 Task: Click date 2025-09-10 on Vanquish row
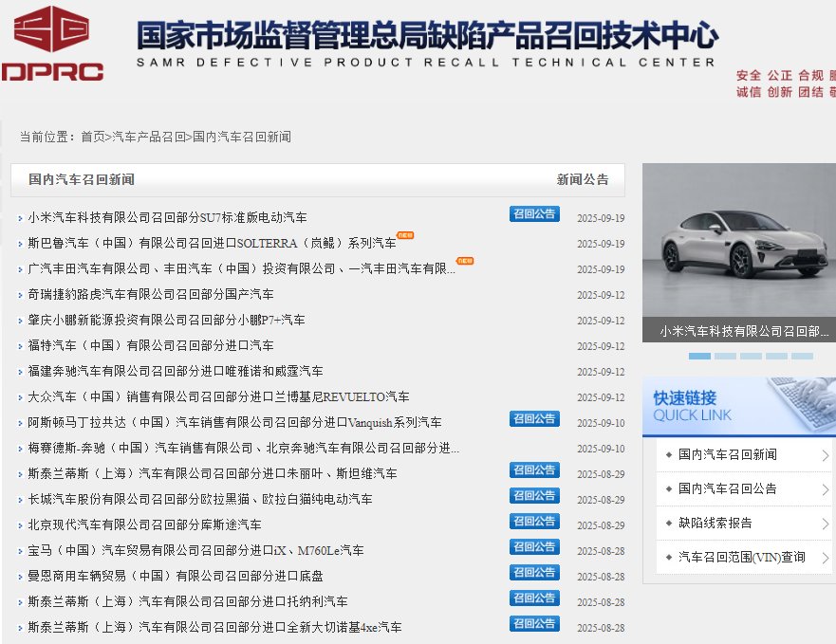coord(601,423)
